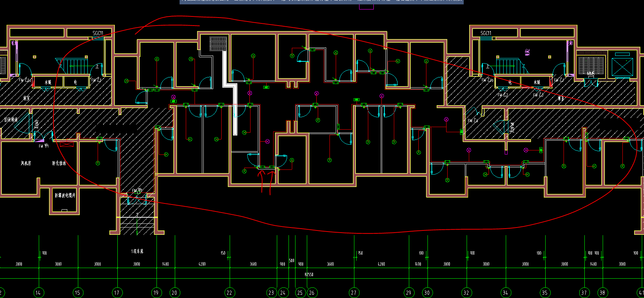Select red crossed box below FM 甲1 door

67,144
